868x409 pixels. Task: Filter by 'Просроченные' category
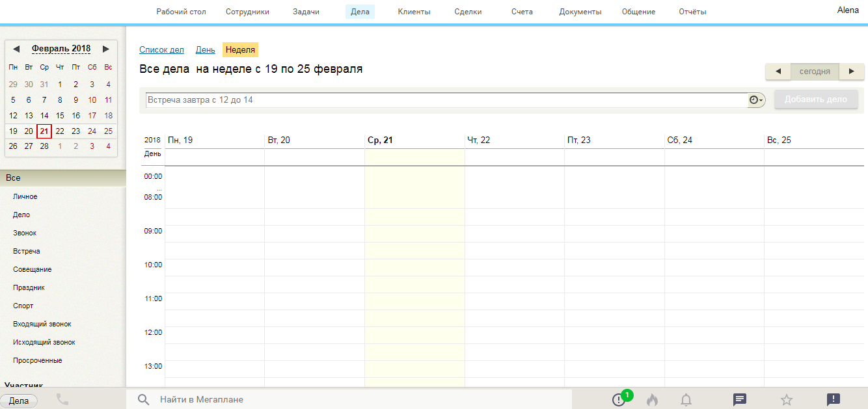tap(38, 360)
